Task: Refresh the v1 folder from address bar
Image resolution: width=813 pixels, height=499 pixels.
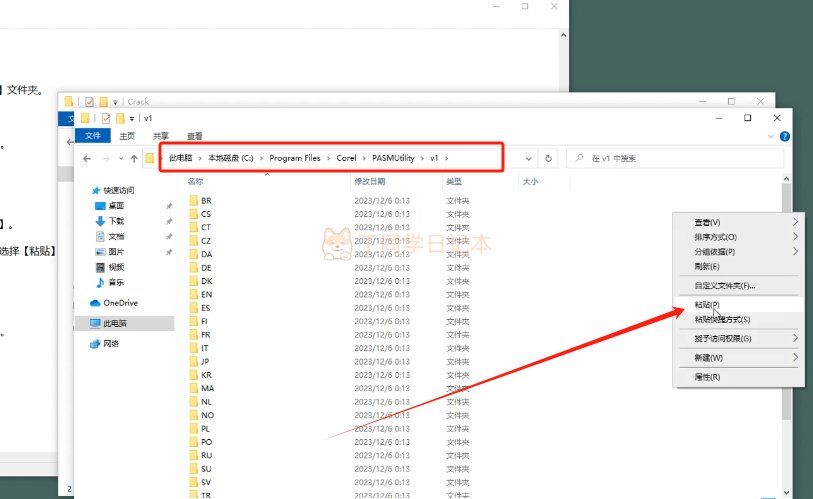Action: [x=548, y=159]
